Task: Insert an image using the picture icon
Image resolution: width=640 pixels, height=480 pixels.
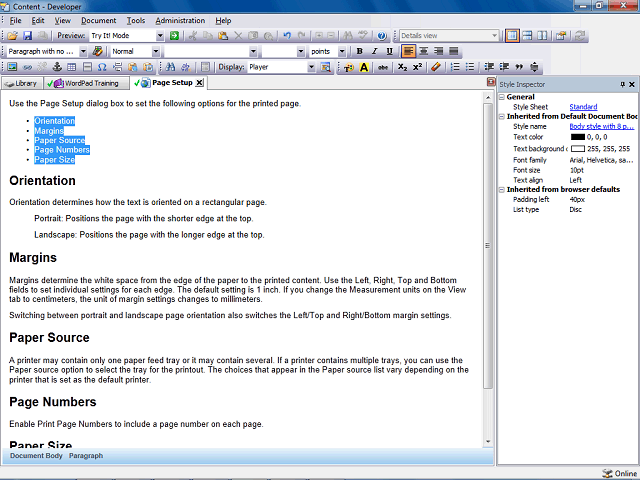Action: (x=12, y=67)
